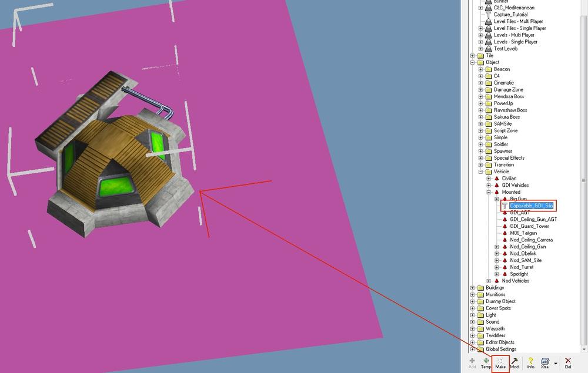Select the Sakura Boss folder label
This screenshot has width=588, height=373.
pyautogui.click(x=507, y=117)
